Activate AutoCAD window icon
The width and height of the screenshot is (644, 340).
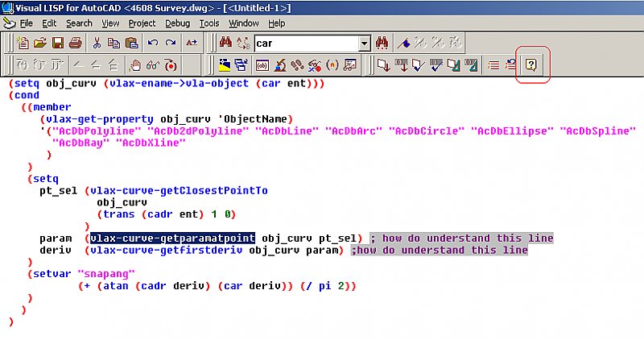click(225, 65)
